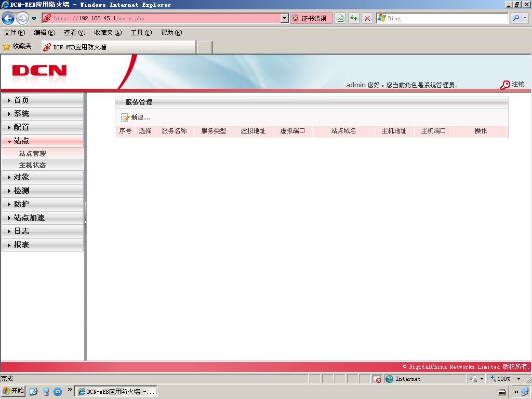Viewport: 532px width, 399px height.
Task: Click the search magnifier button
Action: 516,18
